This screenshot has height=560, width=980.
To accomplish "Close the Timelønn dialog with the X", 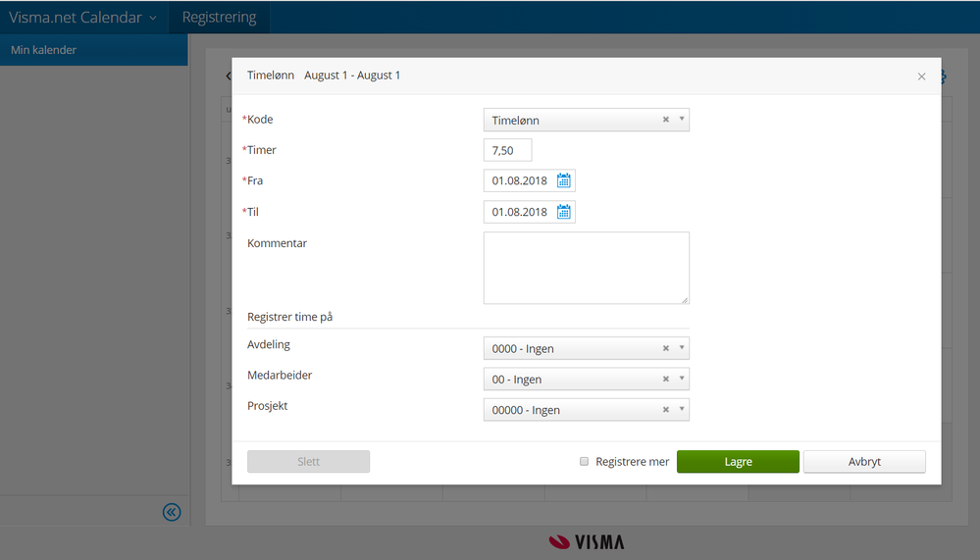I will 921,76.
